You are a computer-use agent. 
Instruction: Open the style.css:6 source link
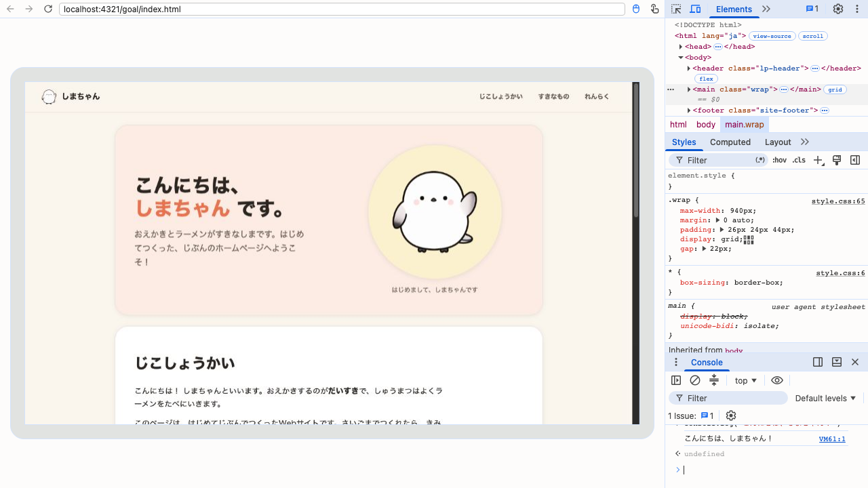(x=840, y=273)
